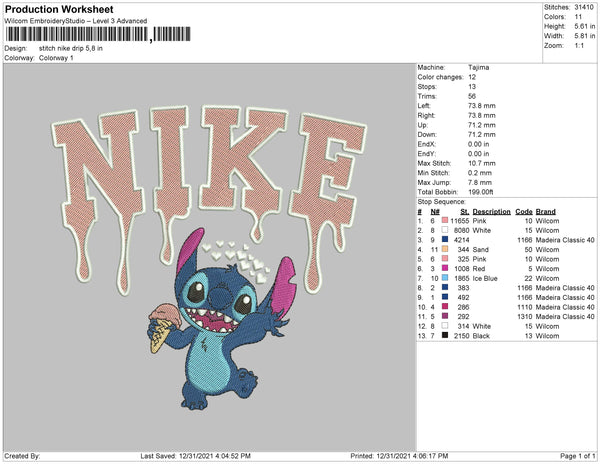
Task: Click the Min Stitch value 0.2 mm
Action: [480, 173]
